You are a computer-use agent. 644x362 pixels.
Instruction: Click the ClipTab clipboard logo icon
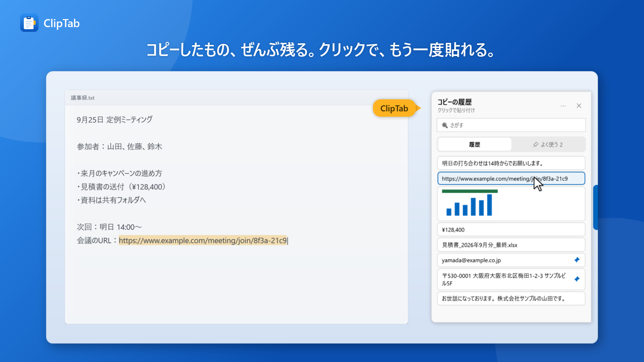tap(29, 23)
